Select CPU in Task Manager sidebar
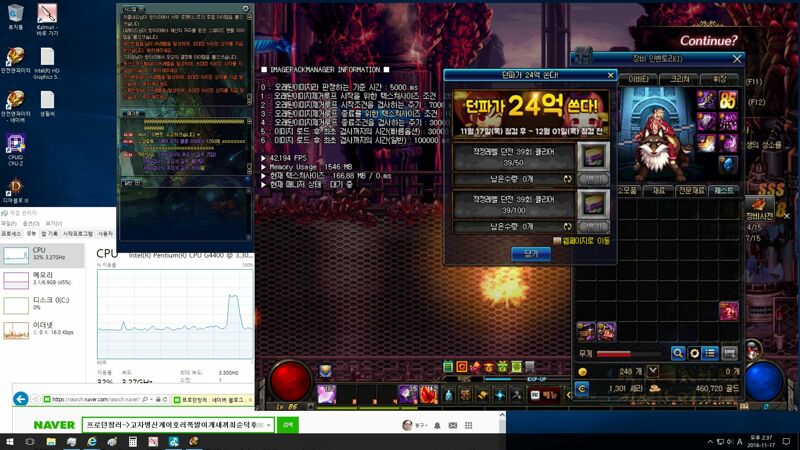The height and width of the screenshot is (450, 800). pos(42,255)
